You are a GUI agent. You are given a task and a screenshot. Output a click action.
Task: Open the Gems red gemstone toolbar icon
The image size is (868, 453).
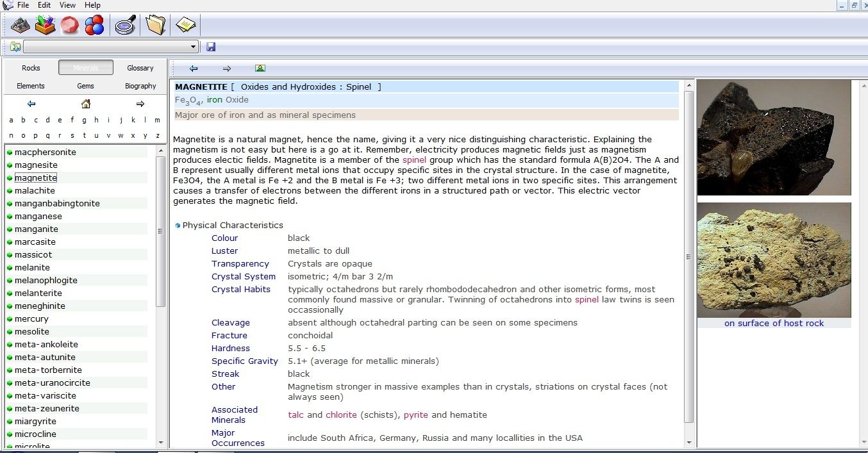70,26
